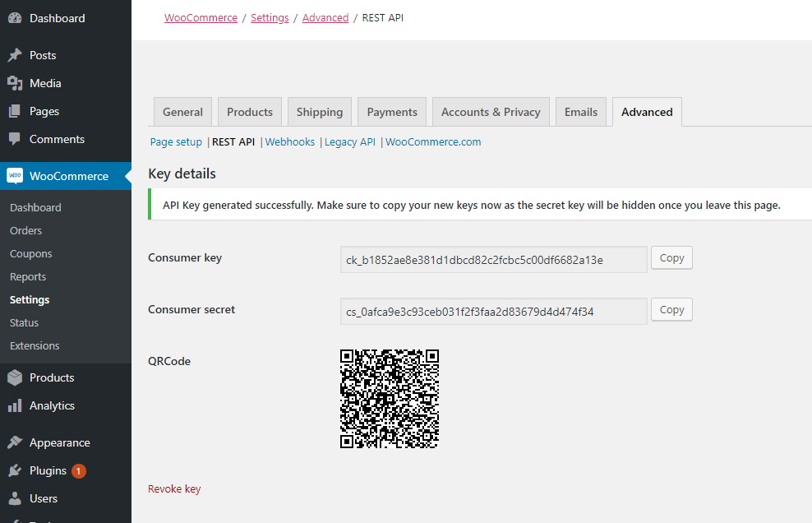Viewport: 812px width, 523px height.
Task: Switch to the Shipping tab
Action: pos(320,112)
